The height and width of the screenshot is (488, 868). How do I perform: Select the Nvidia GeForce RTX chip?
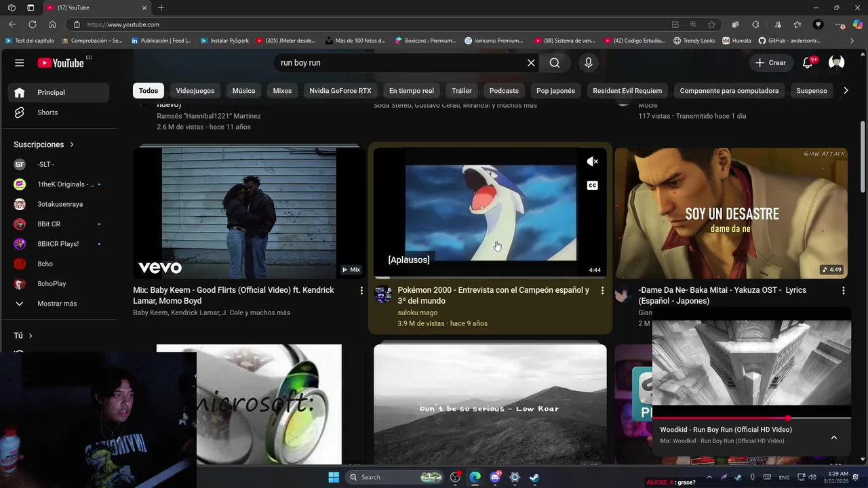[340, 91]
